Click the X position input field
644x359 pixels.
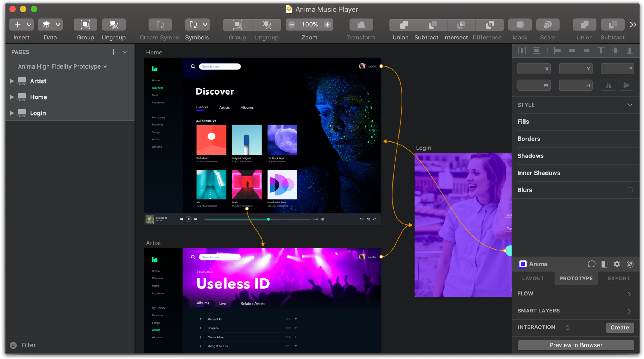(x=534, y=69)
